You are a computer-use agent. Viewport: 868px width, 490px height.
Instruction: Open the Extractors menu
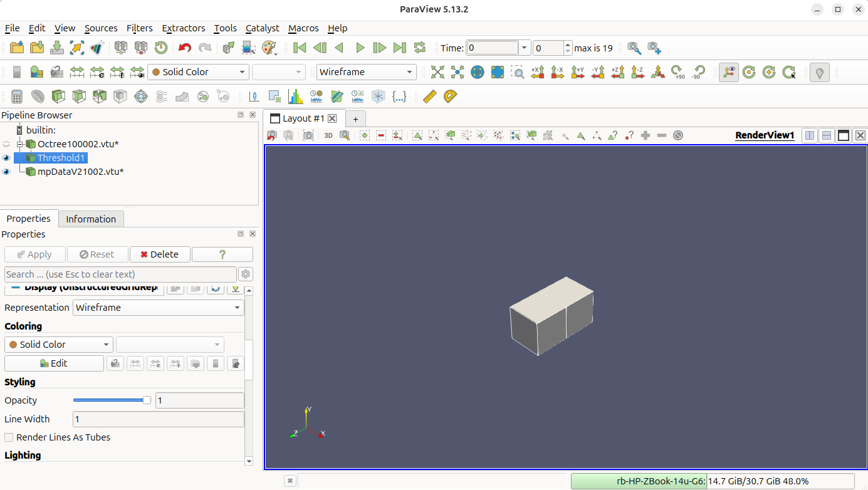pyautogui.click(x=183, y=28)
